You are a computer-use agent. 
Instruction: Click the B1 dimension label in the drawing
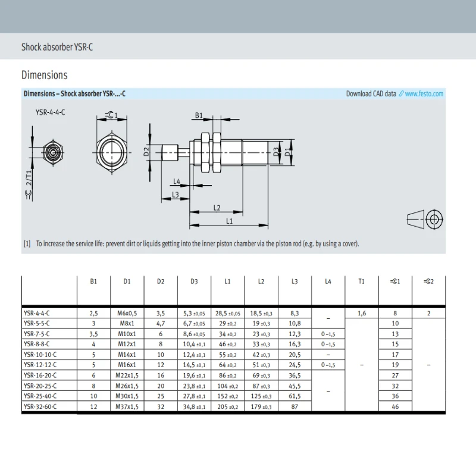point(199,115)
